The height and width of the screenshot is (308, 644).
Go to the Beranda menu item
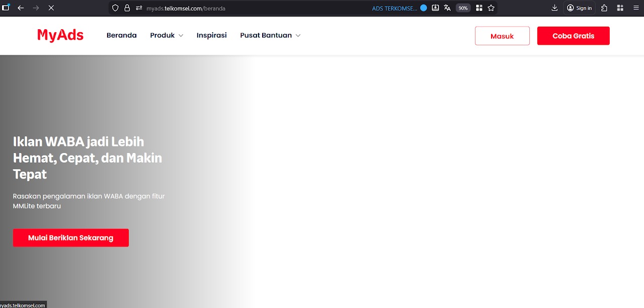(121, 36)
